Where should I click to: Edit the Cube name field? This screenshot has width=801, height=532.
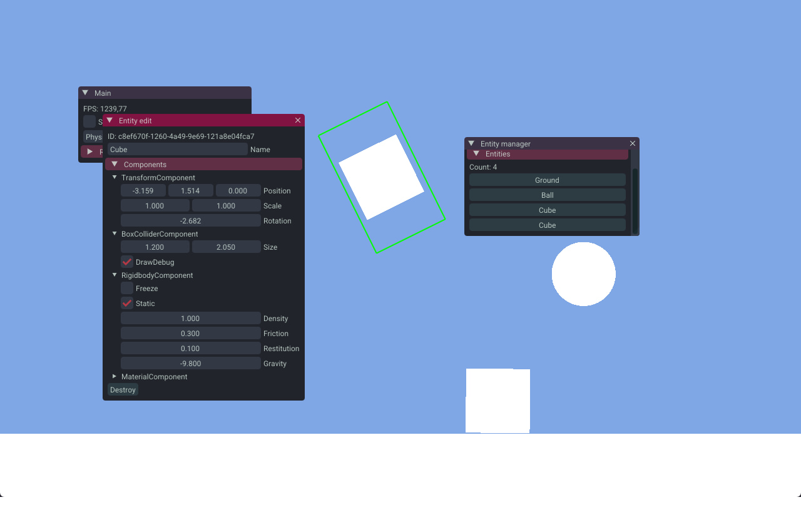(x=178, y=150)
